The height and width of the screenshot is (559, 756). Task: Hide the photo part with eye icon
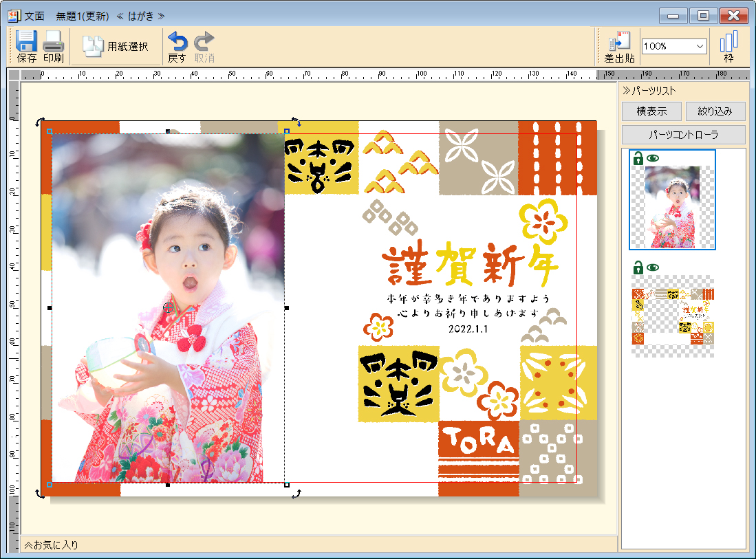coord(652,159)
